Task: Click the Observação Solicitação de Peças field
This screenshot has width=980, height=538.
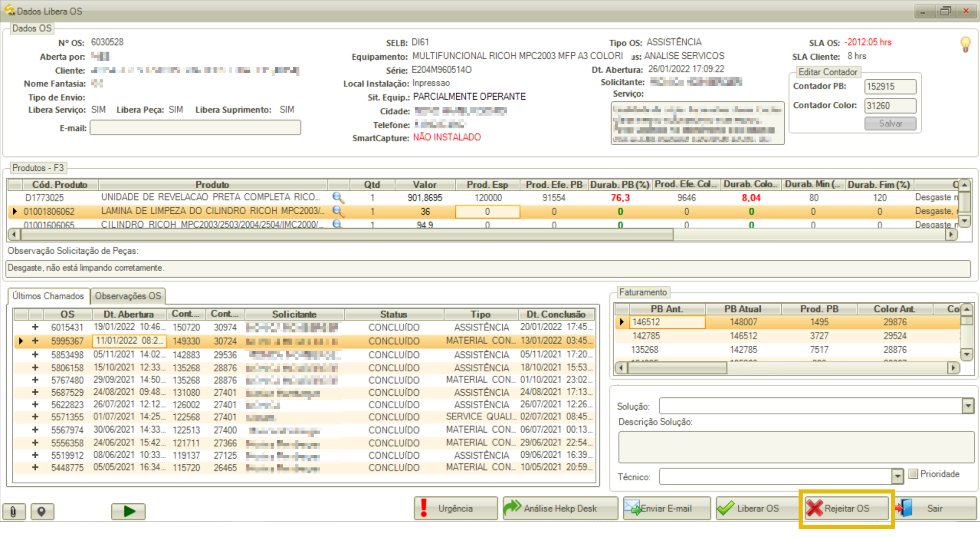Action: pos(488,268)
